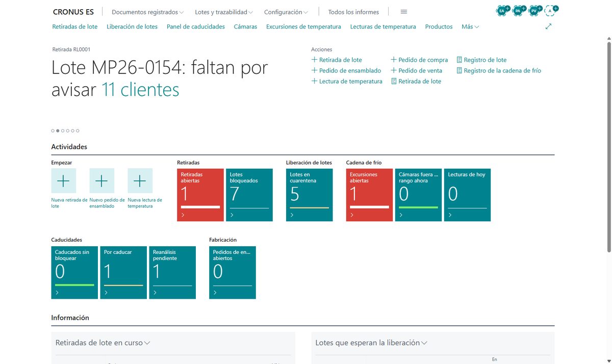This screenshot has height=364, width=612.
Task: Expand the Configuración menu
Action: click(286, 12)
